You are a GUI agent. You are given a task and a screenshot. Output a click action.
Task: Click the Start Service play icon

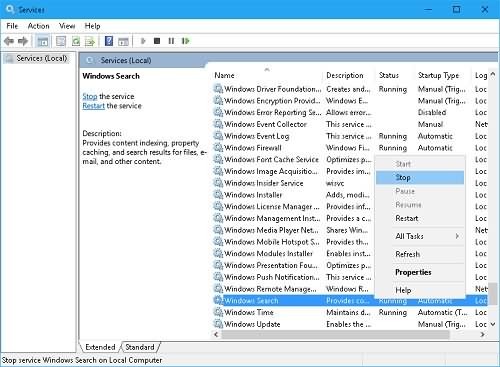pyautogui.click(x=143, y=41)
